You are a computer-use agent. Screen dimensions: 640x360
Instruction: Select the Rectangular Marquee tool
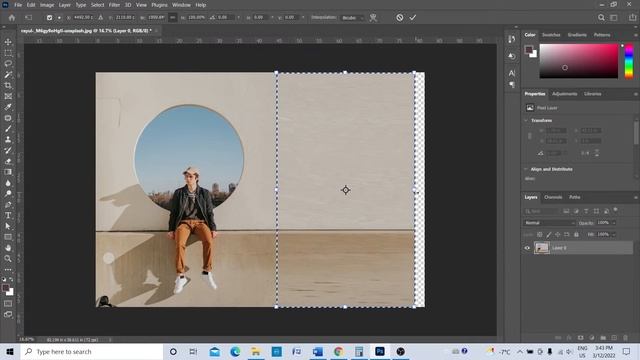[x=8, y=53]
